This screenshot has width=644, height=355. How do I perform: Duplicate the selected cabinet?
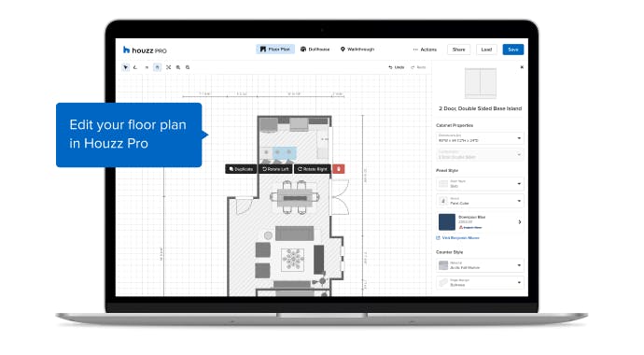241,169
